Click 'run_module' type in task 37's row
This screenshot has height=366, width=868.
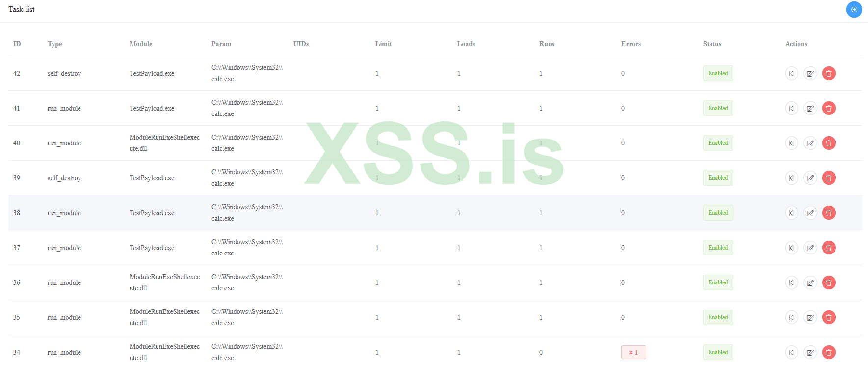pos(64,248)
